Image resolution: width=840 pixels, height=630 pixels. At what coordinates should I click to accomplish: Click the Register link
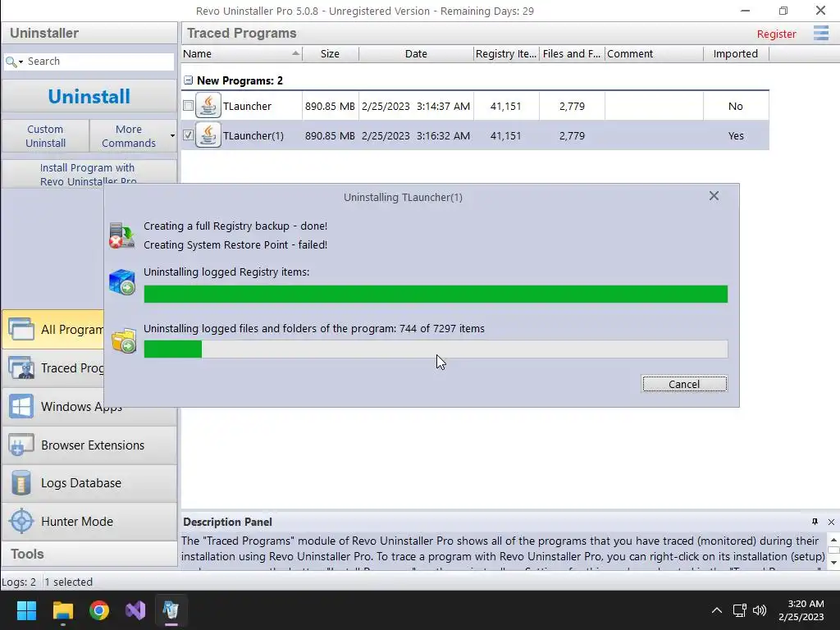[776, 34]
